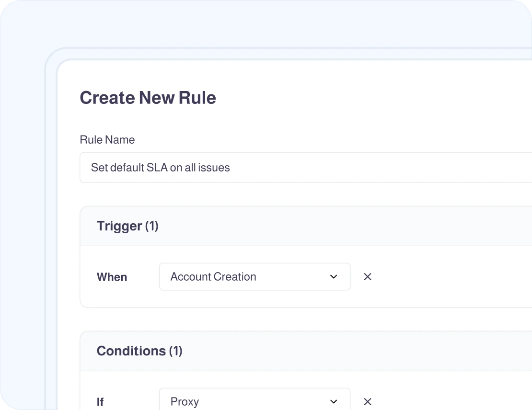
Task: Open the Account Creation trigger dropdown
Action: (255, 277)
